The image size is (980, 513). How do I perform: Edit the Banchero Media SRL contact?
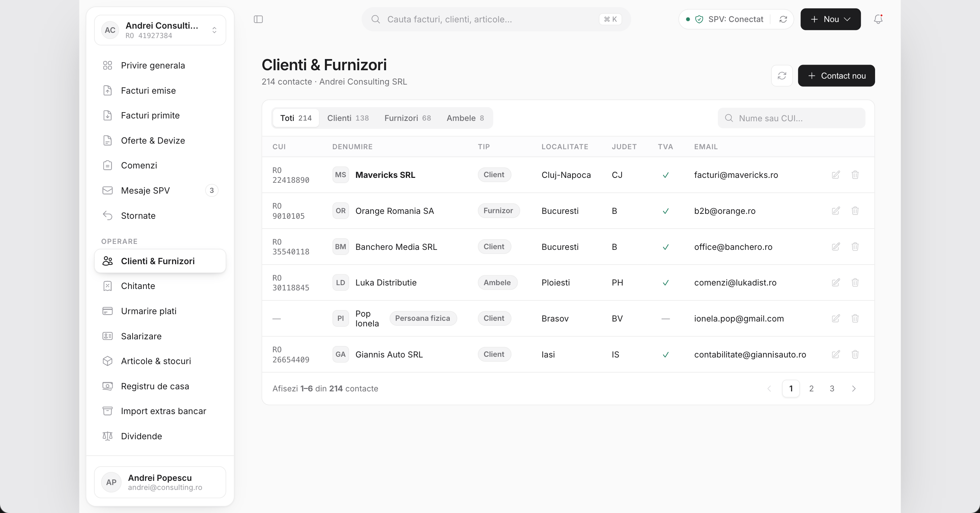[836, 247]
